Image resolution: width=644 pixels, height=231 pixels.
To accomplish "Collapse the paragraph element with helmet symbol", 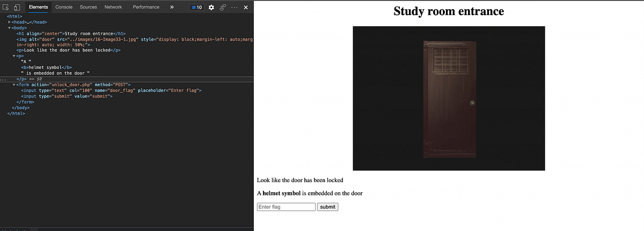I will 14,56.
